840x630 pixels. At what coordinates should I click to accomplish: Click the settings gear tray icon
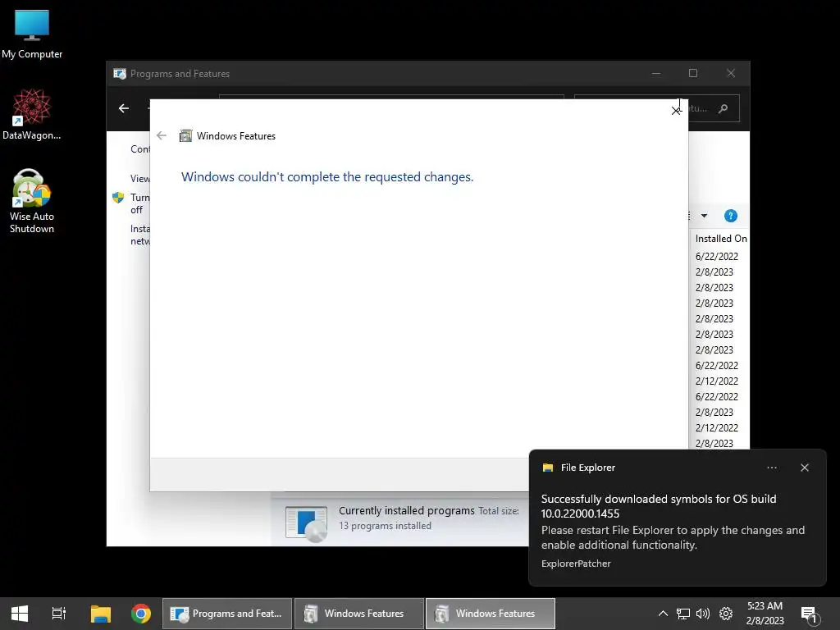pyautogui.click(x=726, y=614)
